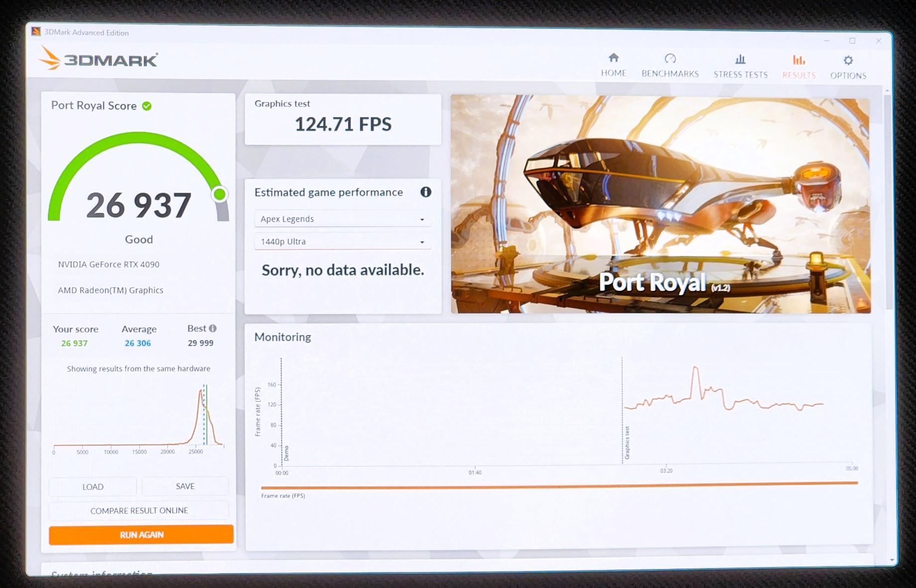
Task: Click the estimated game performance info icon
Action: coord(426,192)
